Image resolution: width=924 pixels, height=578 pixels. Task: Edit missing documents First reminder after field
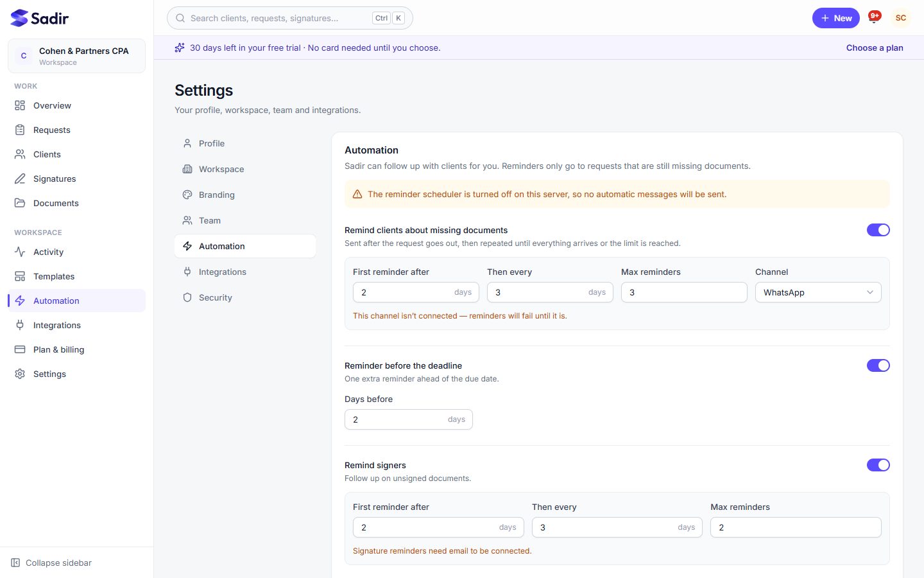coord(416,292)
